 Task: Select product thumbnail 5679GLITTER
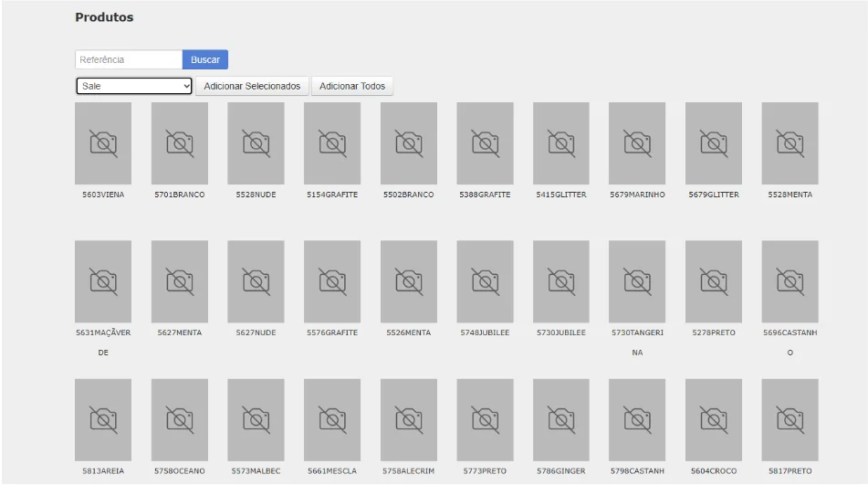pos(714,142)
